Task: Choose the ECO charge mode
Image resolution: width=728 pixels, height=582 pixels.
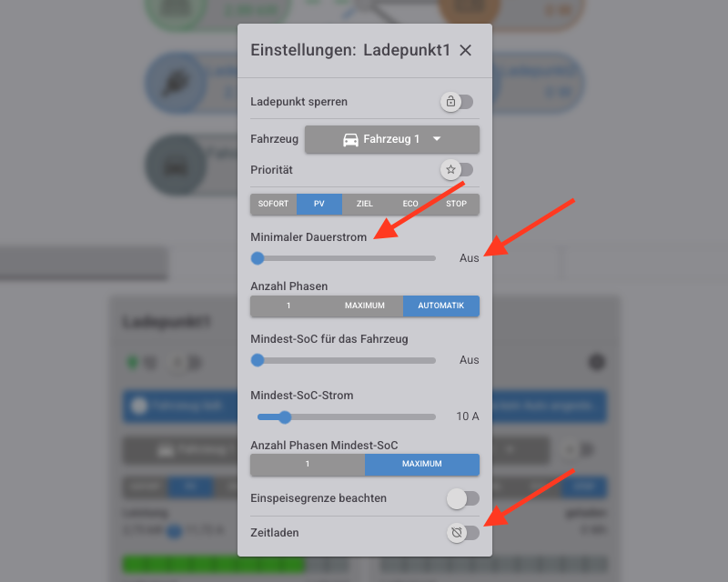Action: pyautogui.click(x=410, y=204)
